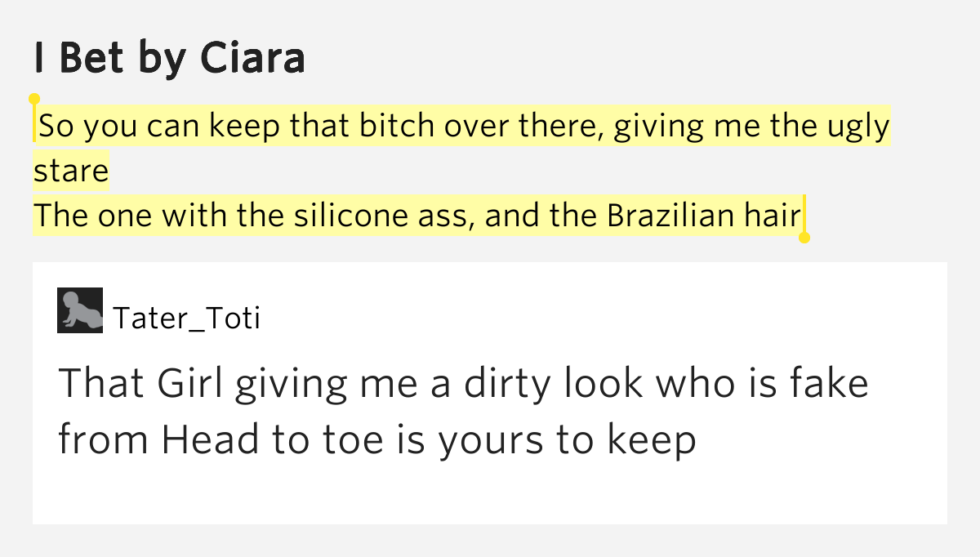Click "keep" at the end of the annotation

coord(651,439)
